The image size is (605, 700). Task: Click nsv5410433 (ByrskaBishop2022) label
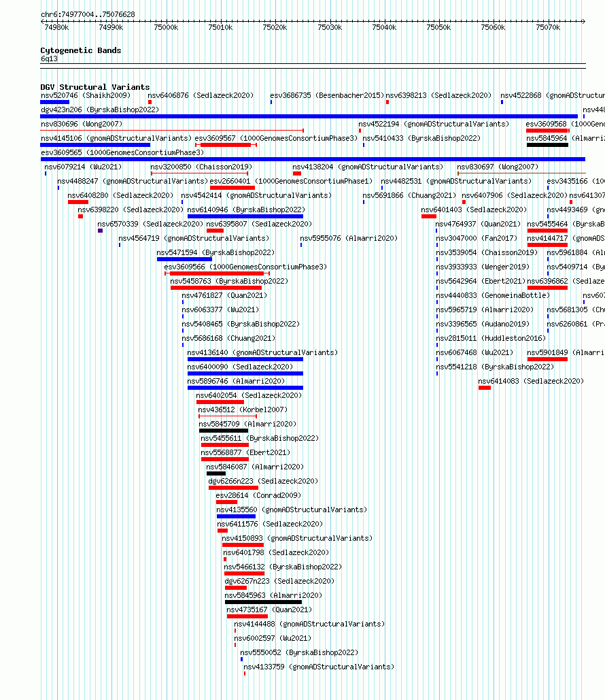coord(421,138)
